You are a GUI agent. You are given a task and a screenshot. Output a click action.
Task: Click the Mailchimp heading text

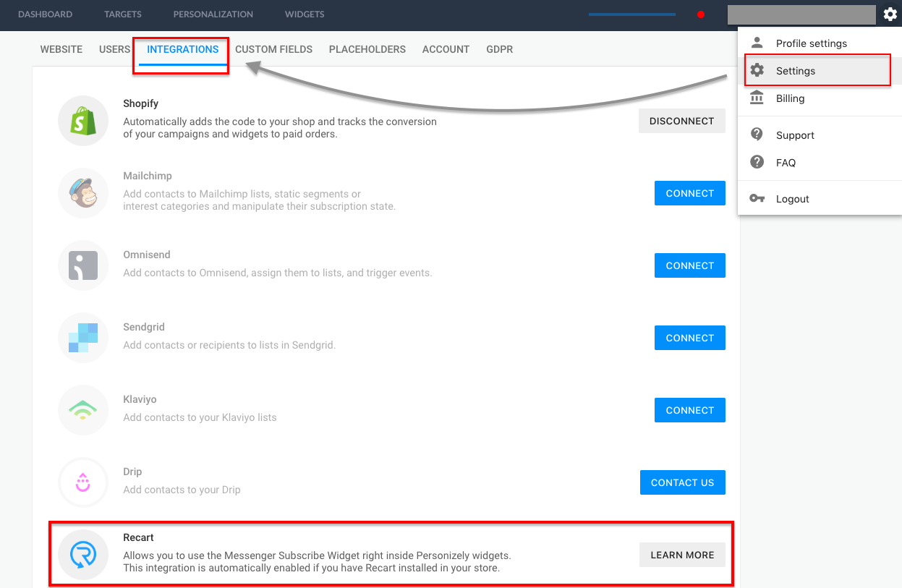148,176
